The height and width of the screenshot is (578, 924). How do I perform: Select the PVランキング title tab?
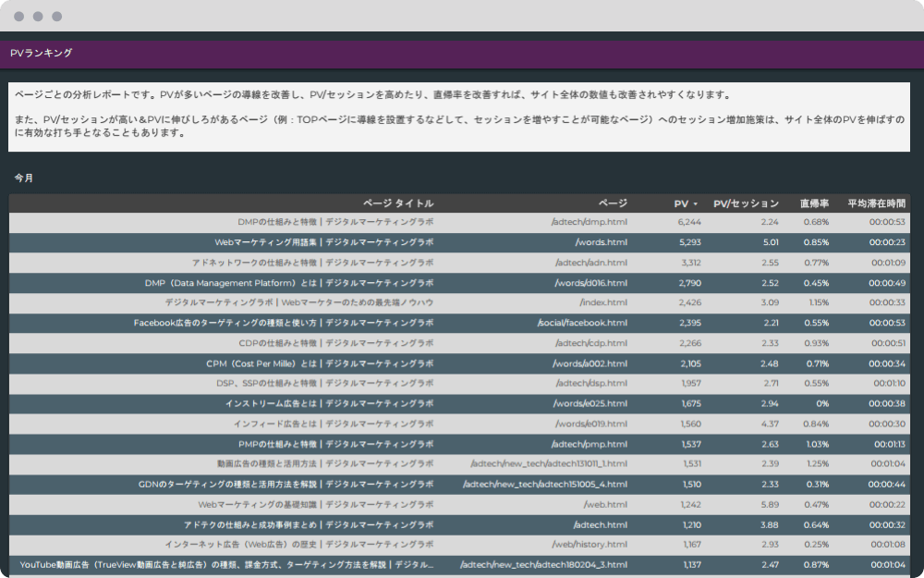(41, 53)
